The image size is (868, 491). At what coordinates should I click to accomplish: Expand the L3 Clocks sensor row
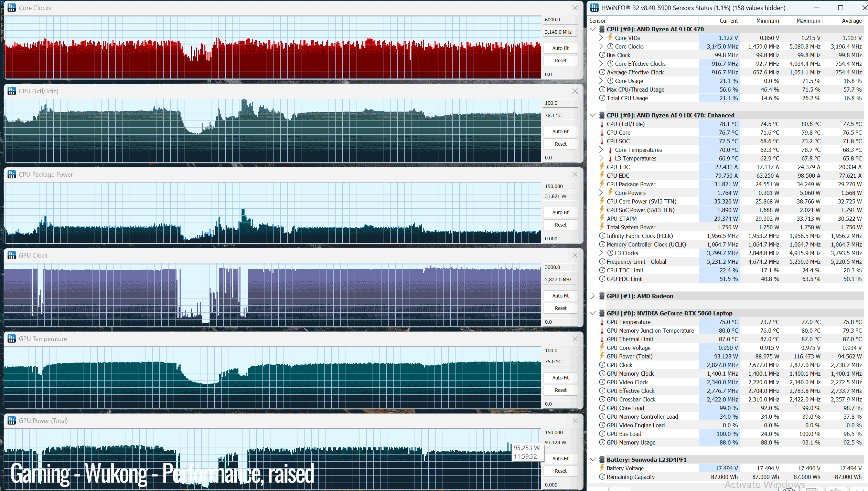(x=601, y=253)
